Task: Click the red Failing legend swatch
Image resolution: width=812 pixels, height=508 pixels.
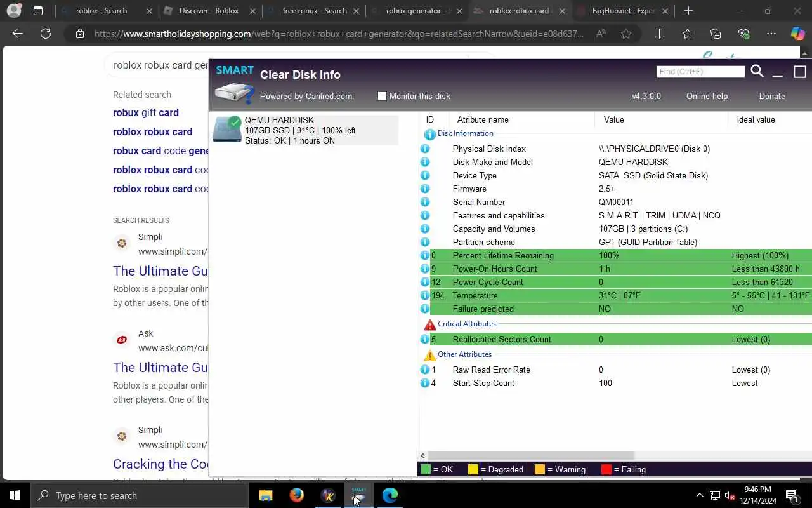Action: [x=606, y=469]
